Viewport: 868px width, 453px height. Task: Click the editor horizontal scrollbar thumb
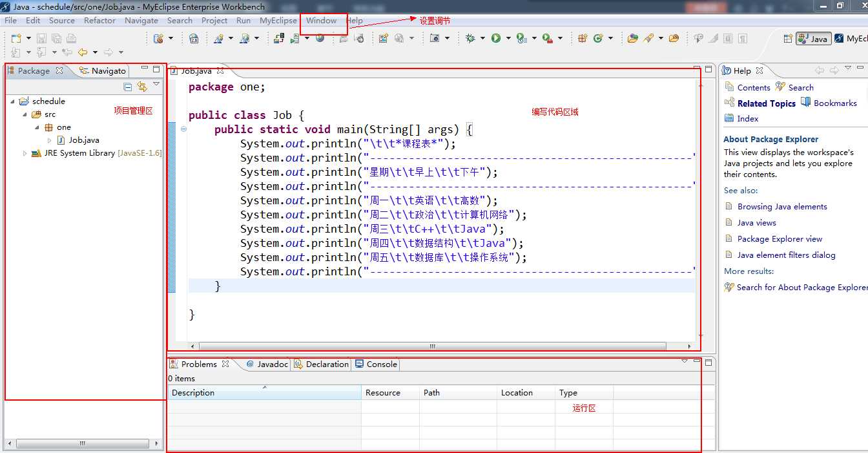tap(432, 346)
